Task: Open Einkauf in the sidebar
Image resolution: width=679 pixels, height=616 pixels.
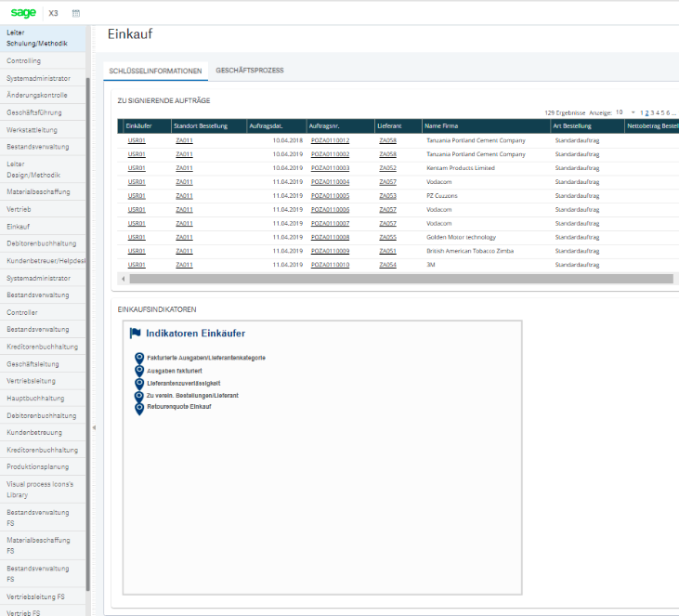Action: pos(43,227)
